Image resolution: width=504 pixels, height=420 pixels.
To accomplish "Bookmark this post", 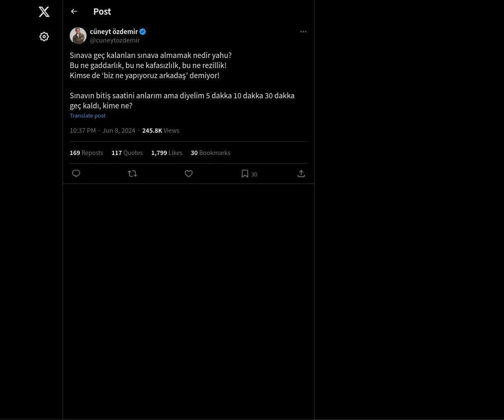I will [245, 174].
